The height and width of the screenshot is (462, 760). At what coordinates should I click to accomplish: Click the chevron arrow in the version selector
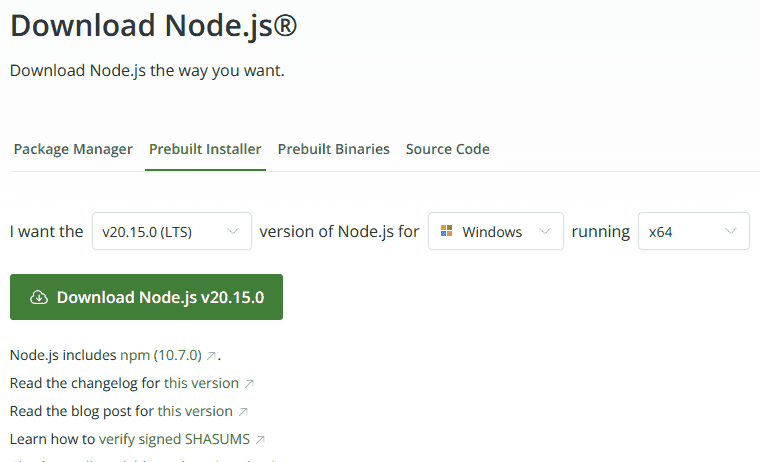click(233, 231)
